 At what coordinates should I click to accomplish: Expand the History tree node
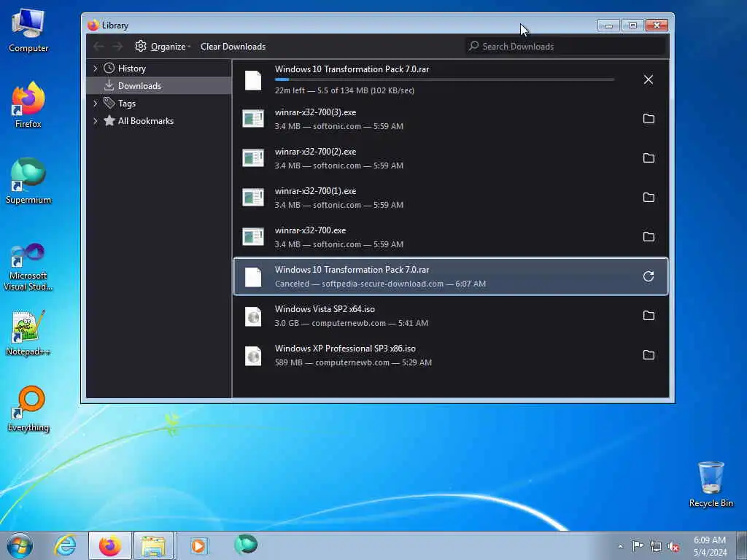coord(96,69)
